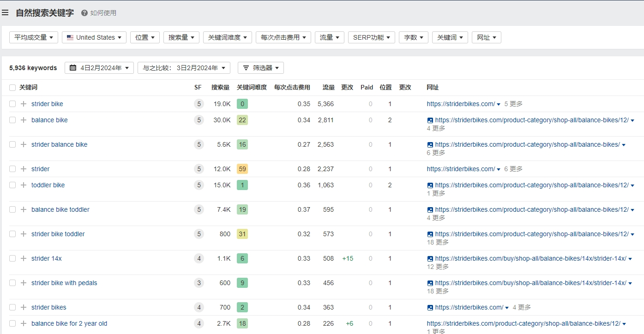This screenshot has width=644, height=334.
Task: Click SERP image icon for balance bike row
Action: 430,120
